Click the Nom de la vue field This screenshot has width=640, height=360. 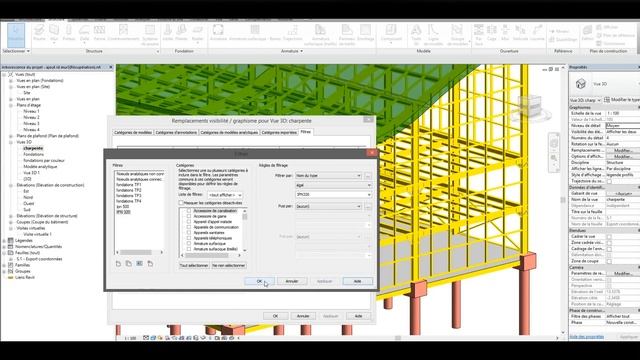pyautogui.click(x=622, y=200)
